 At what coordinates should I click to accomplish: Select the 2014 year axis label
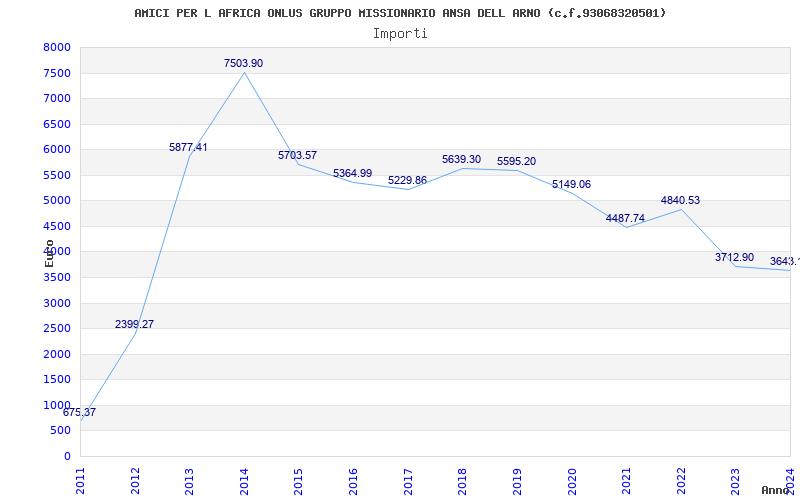point(244,481)
